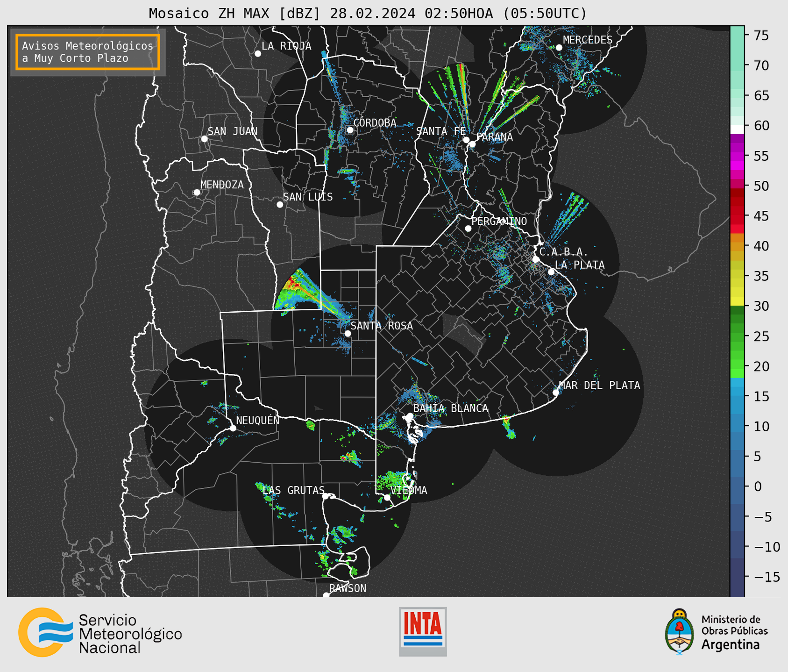
Task: Click the MENDOZA city marker dot
Action: click(x=197, y=193)
